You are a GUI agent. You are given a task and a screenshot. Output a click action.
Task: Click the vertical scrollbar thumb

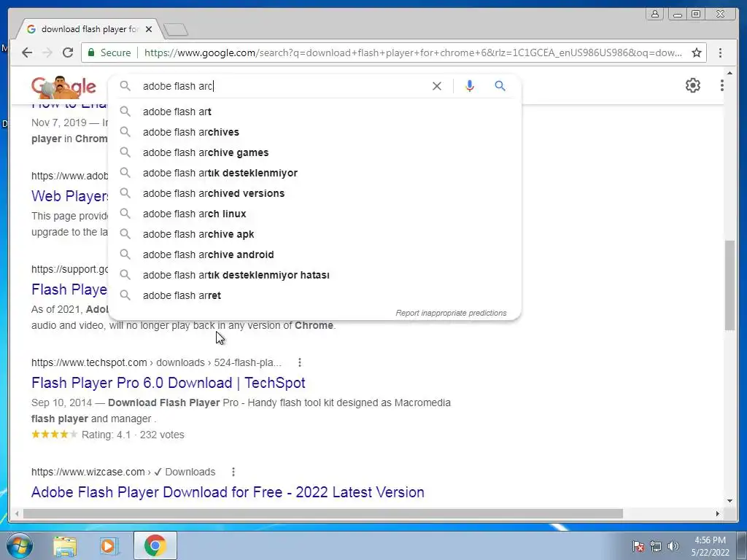[x=729, y=285]
